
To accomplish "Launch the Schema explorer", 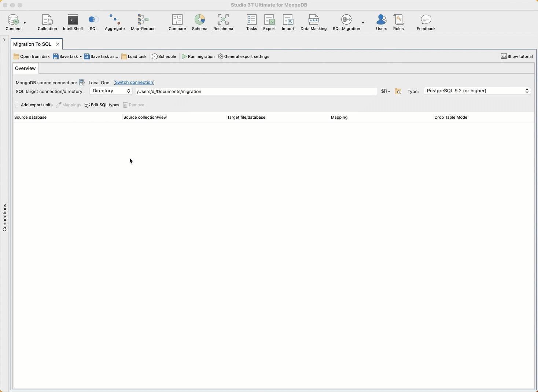I will click(x=199, y=22).
